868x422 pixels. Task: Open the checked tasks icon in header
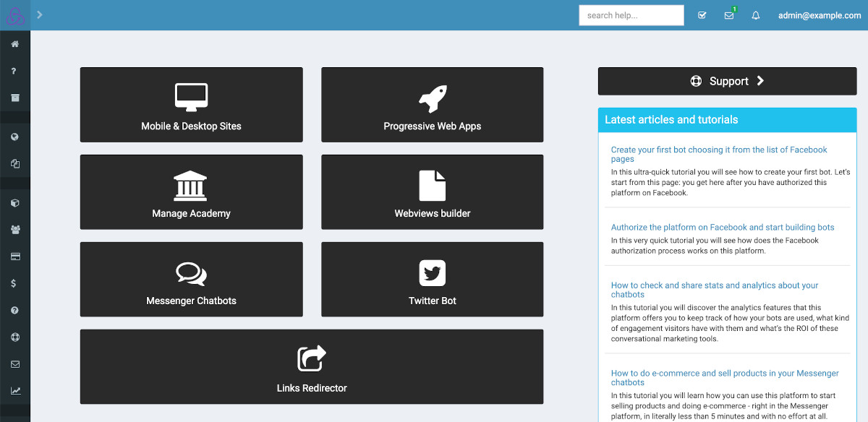pos(702,15)
